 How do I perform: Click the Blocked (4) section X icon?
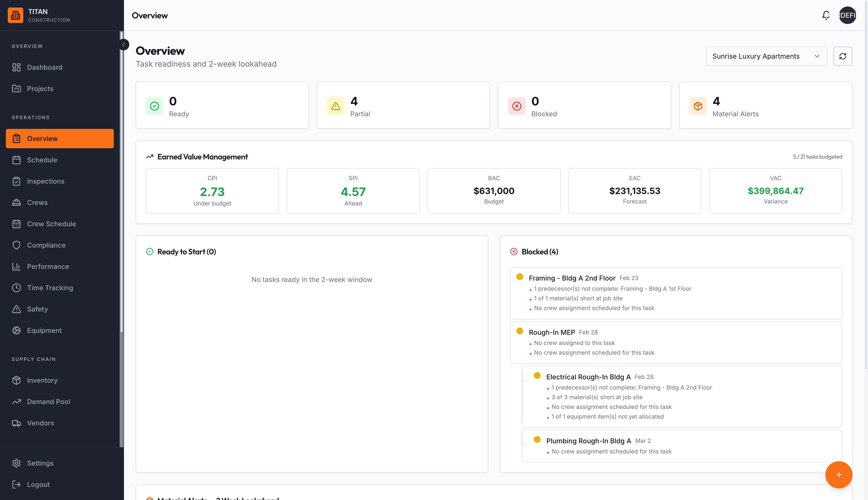[514, 251]
